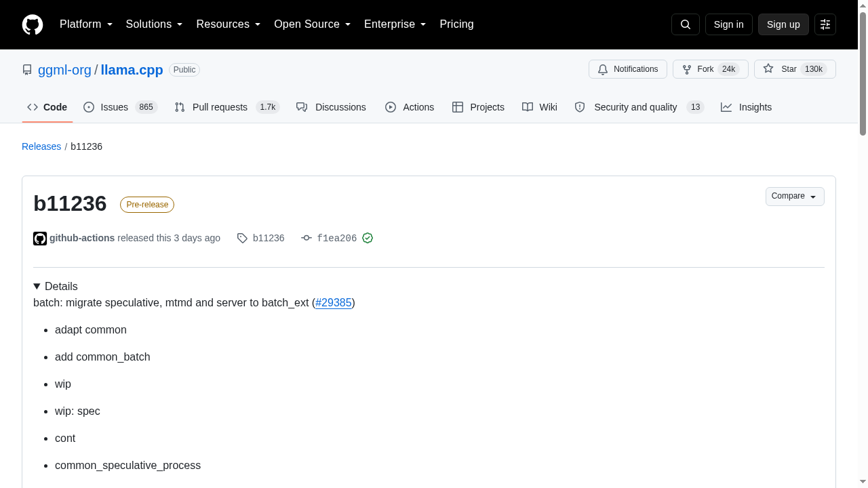Screen dimensions: 868x488
Task: Expand the Platform menu
Action: [x=86, y=24]
